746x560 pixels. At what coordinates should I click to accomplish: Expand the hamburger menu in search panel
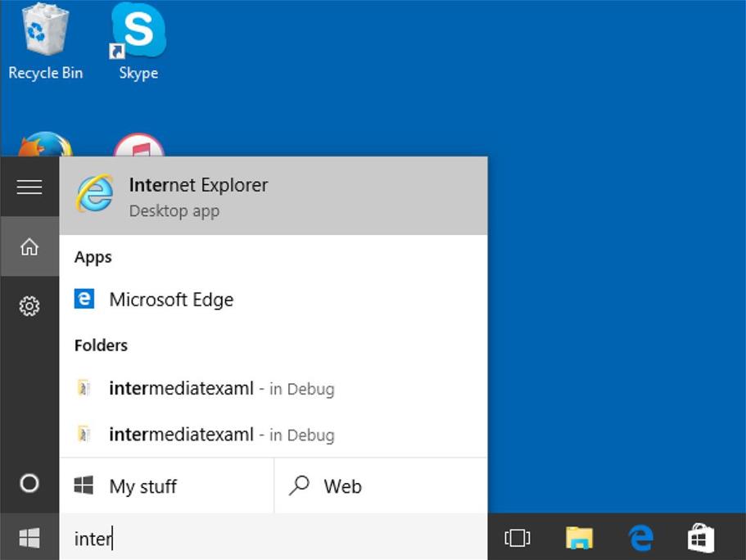(29, 187)
